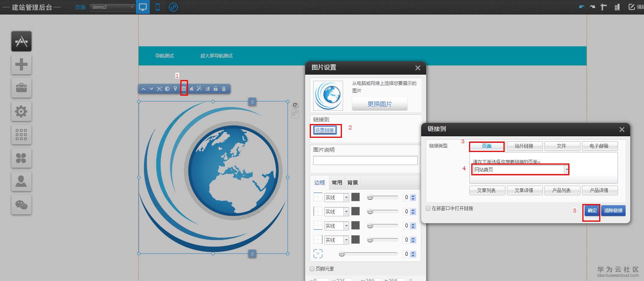644x281 pixels.
Task: Click the 超大屏导航测试 navigation item
Action: [217, 56]
